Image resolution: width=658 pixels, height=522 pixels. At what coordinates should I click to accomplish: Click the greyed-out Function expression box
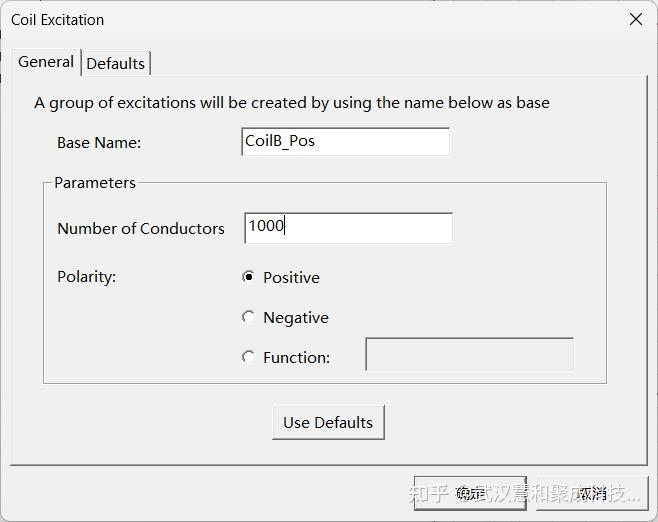(469, 355)
